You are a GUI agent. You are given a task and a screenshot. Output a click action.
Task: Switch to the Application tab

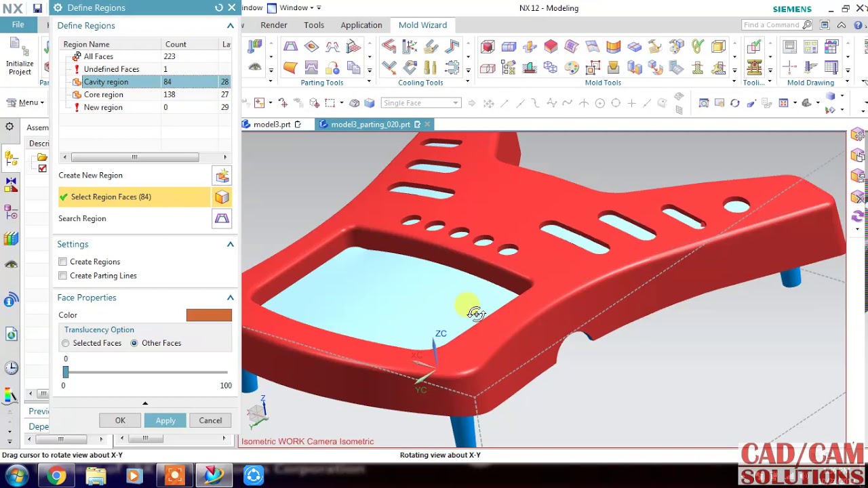361,25
